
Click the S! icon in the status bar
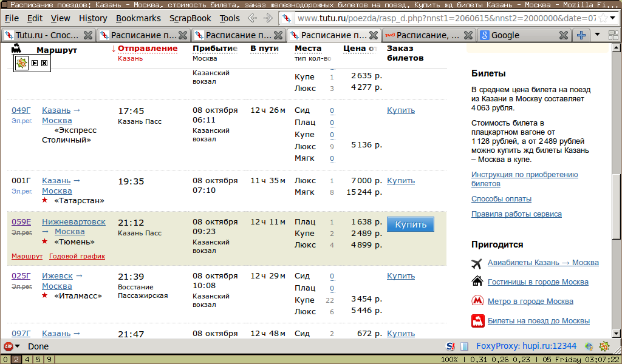point(451,346)
